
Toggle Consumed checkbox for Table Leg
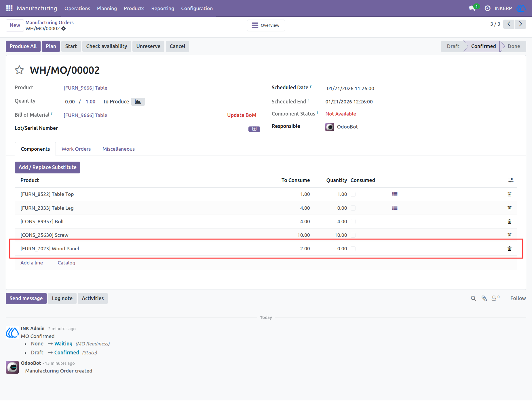[x=353, y=208]
